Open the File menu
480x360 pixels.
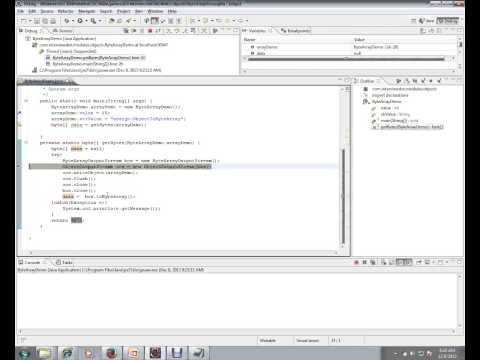coord(21,11)
